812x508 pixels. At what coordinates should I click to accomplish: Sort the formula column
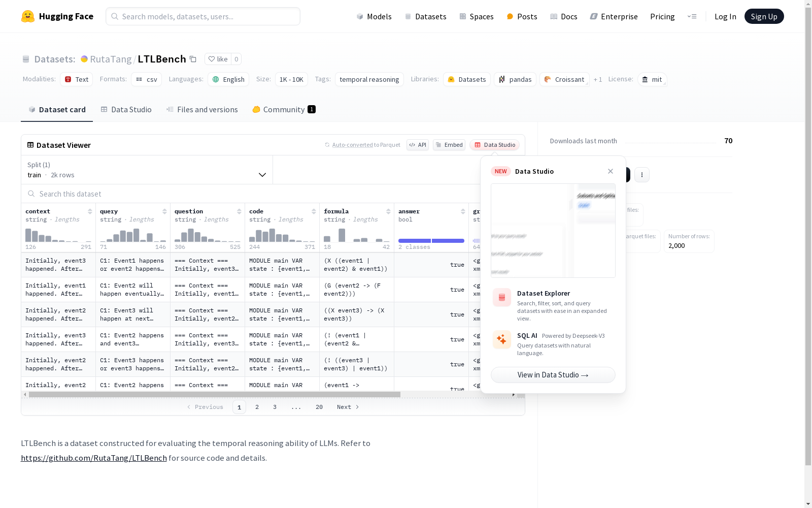[x=388, y=211]
